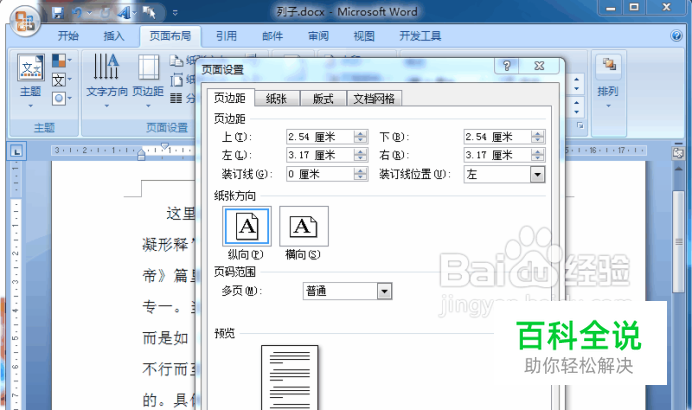
Task: Open Word help icon
Action: pyautogui.click(x=676, y=35)
